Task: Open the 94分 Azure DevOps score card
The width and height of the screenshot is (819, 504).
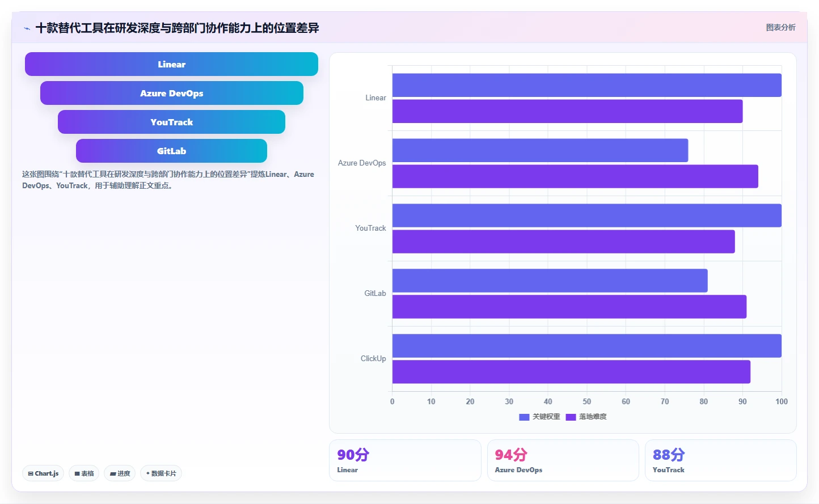Action: click(x=563, y=460)
